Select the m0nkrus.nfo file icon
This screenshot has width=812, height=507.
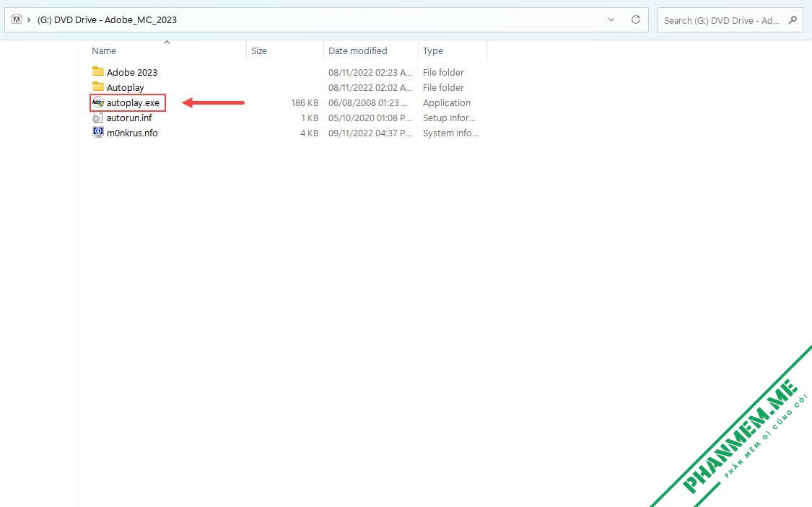pyautogui.click(x=98, y=133)
